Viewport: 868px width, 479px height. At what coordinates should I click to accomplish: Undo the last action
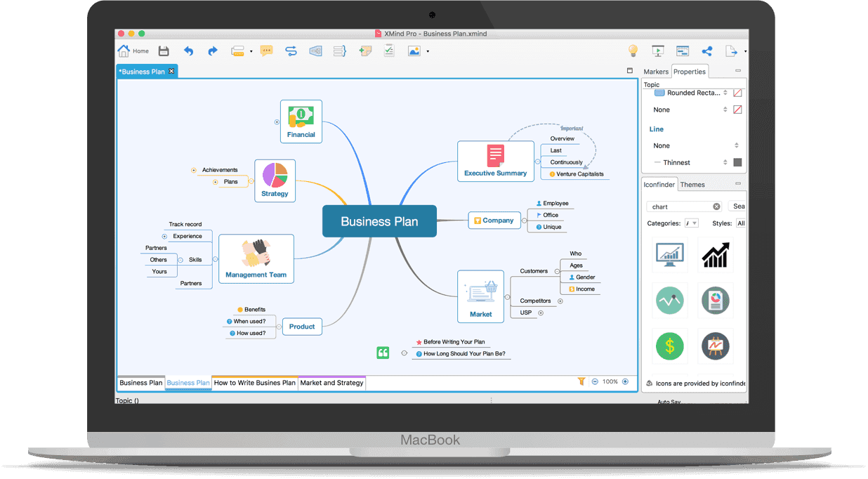pyautogui.click(x=188, y=51)
